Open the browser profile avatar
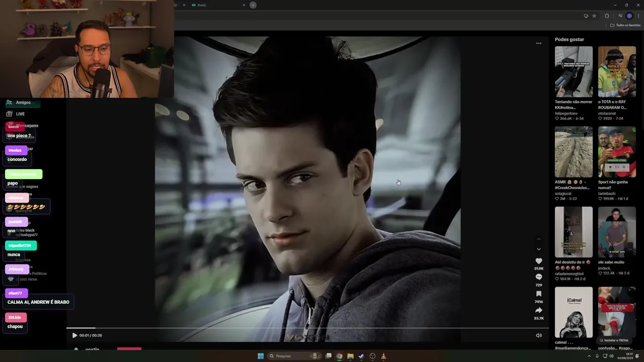This screenshot has width=644, height=362. click(x=629, y=16)
